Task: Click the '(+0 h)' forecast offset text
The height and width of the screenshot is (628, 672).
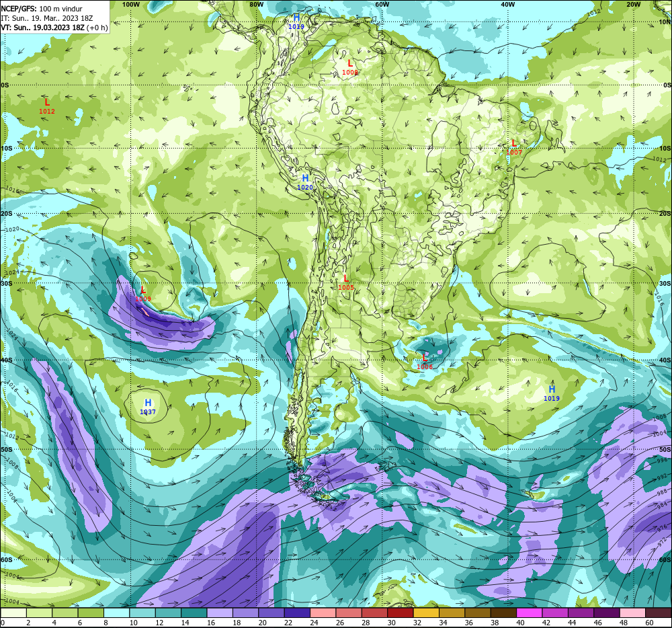Action: pyautogui.click(x=97, y=28)
